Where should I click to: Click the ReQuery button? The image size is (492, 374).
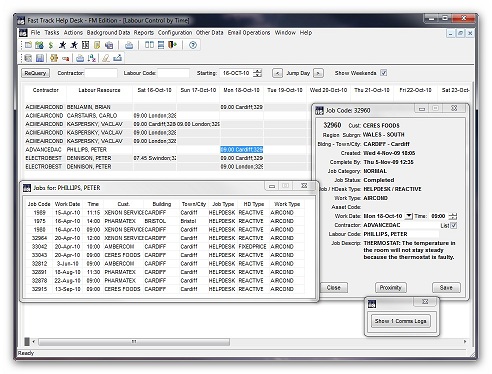(35, 73)
